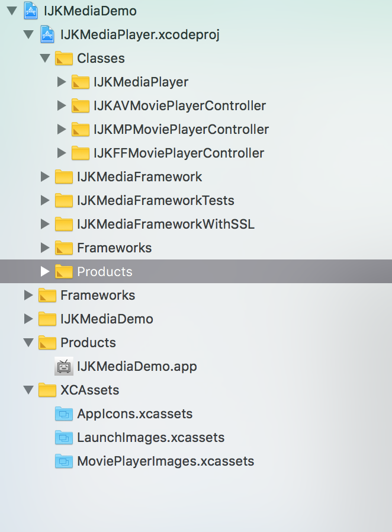Select the top-level IJKMediaDemo folder row
Viewport: 392px width, 532px height.
[x=107, y=319]
